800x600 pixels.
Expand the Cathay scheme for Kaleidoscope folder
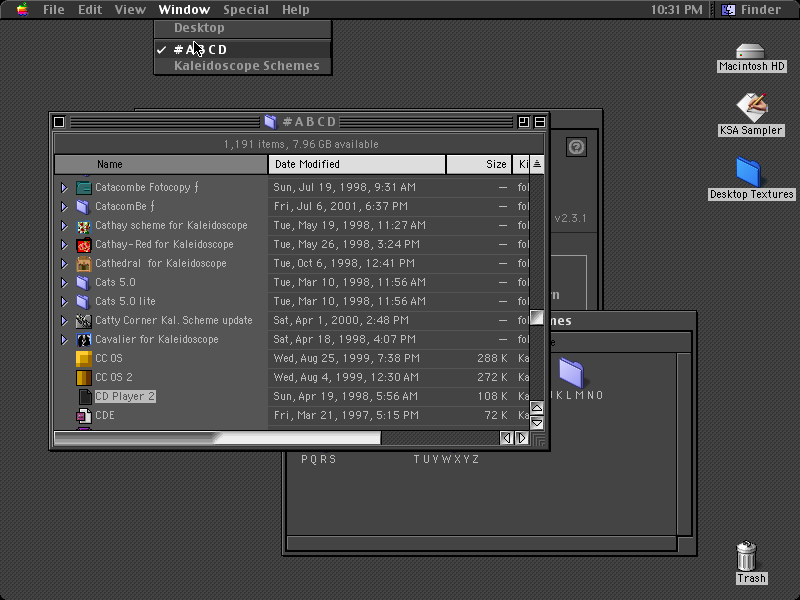[x=64, y=226]
